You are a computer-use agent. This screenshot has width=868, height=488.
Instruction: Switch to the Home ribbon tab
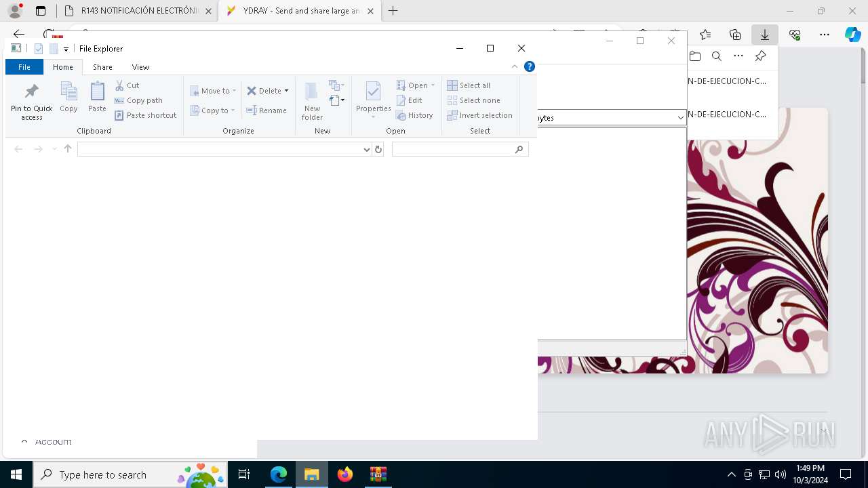click(x=63, y=67)
